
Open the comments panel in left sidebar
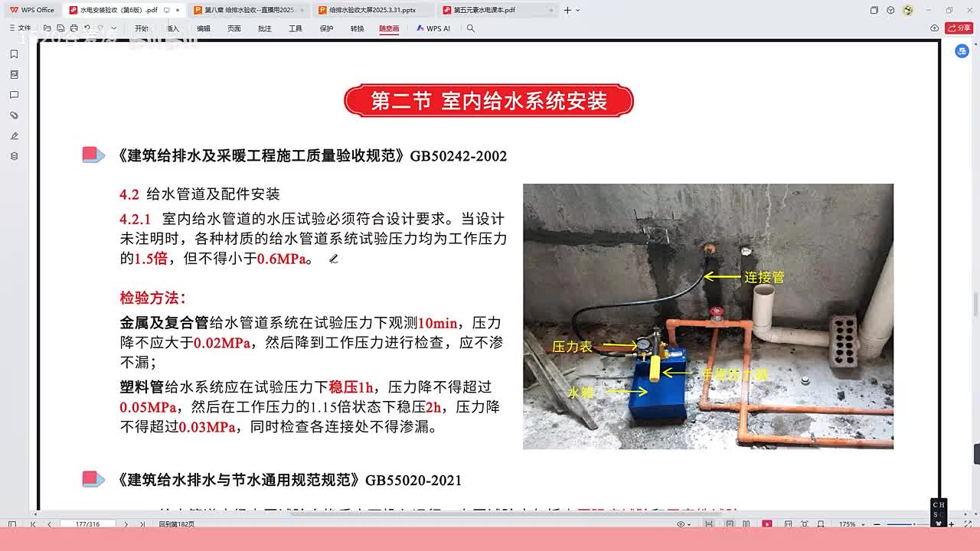pos(14,95)
